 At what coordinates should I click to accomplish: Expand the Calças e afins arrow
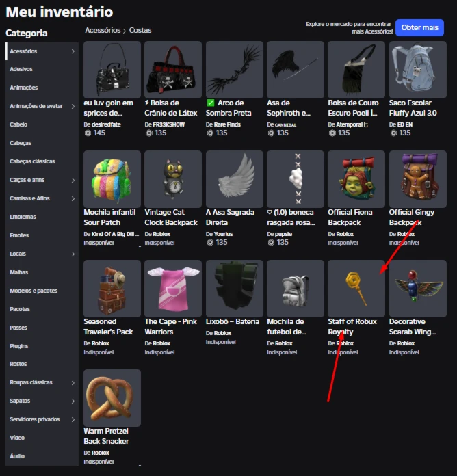coord(73,180)
